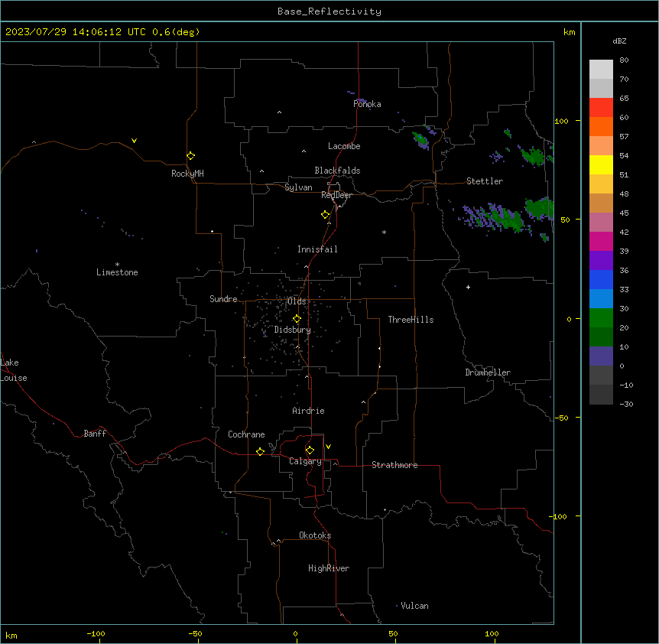Click the Airdrie city label

coord(309,411)
